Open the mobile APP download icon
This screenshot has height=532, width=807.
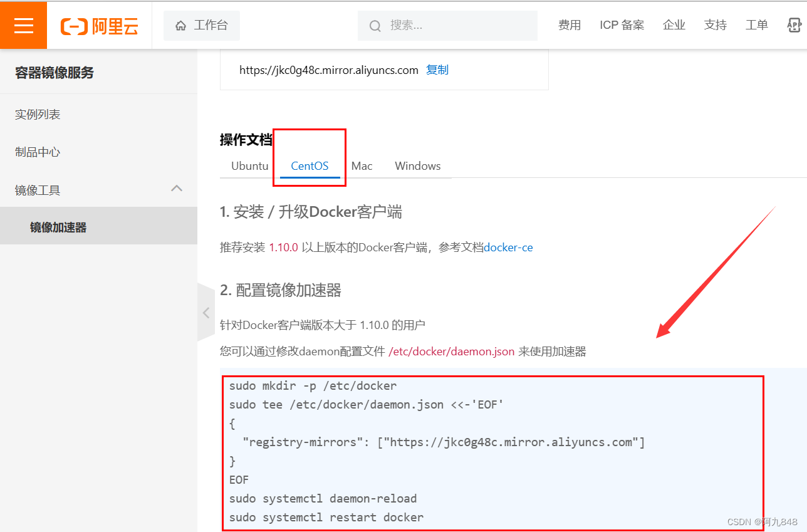(794, 25)
